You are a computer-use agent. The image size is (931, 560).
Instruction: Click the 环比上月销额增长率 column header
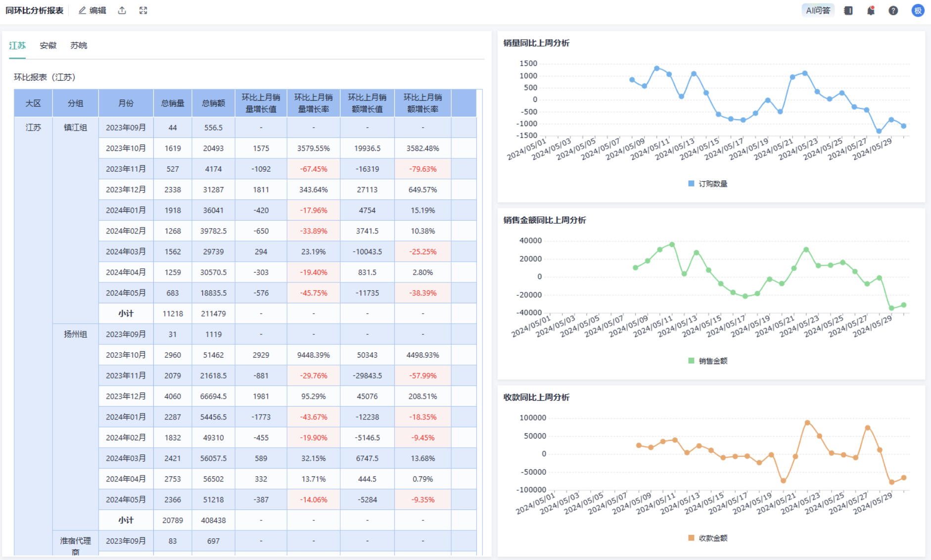[x=423, y=103]
